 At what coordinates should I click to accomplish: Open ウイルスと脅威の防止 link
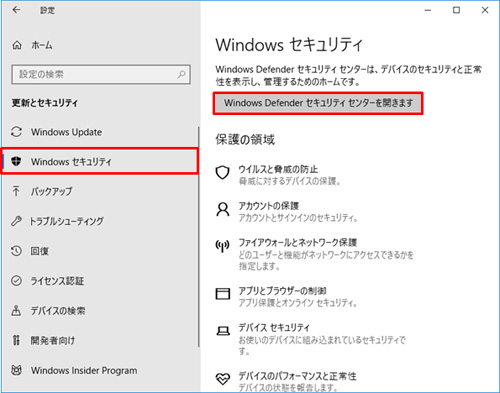[x=278, y=169]
